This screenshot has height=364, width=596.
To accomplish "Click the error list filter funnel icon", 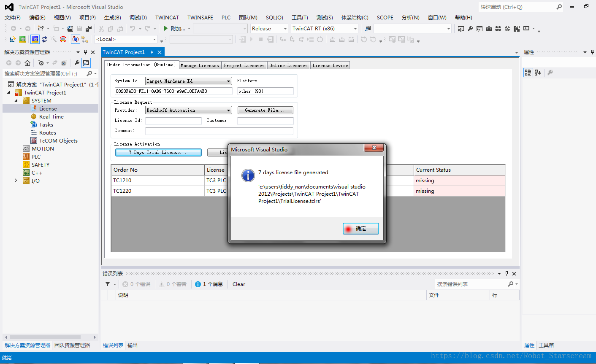I will click(108, 284).
